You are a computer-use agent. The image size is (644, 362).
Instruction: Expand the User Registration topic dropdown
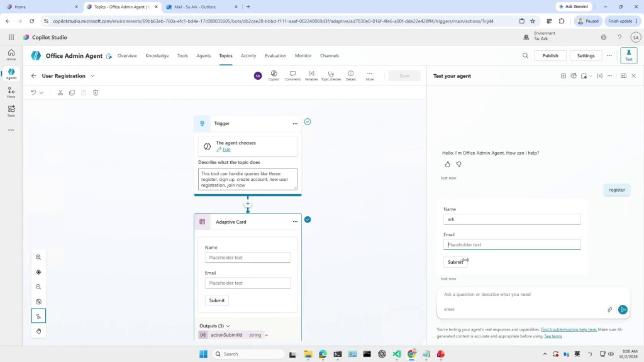coord(92,76)
